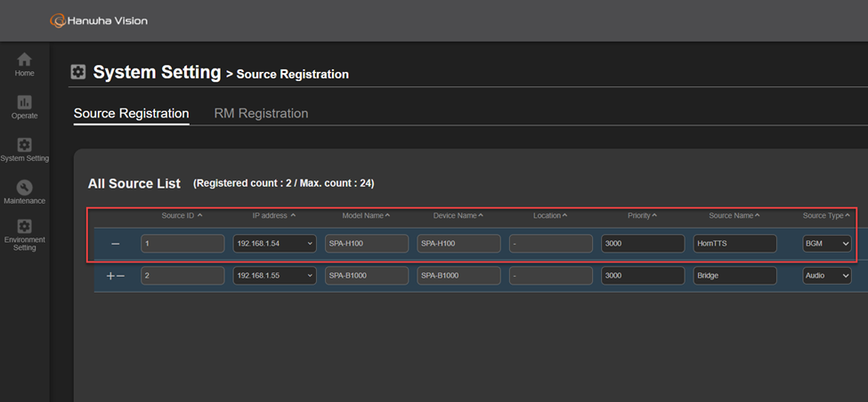Open IP address dropdown showing 192.168.1.54
Image resolution: width=868 pixels, height=402 pixels.
click(274, 244)
